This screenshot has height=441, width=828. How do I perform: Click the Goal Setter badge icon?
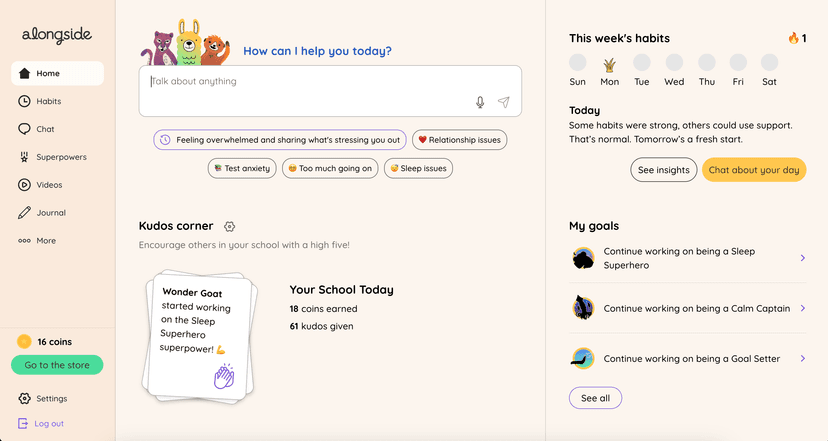tap(583, 358)
